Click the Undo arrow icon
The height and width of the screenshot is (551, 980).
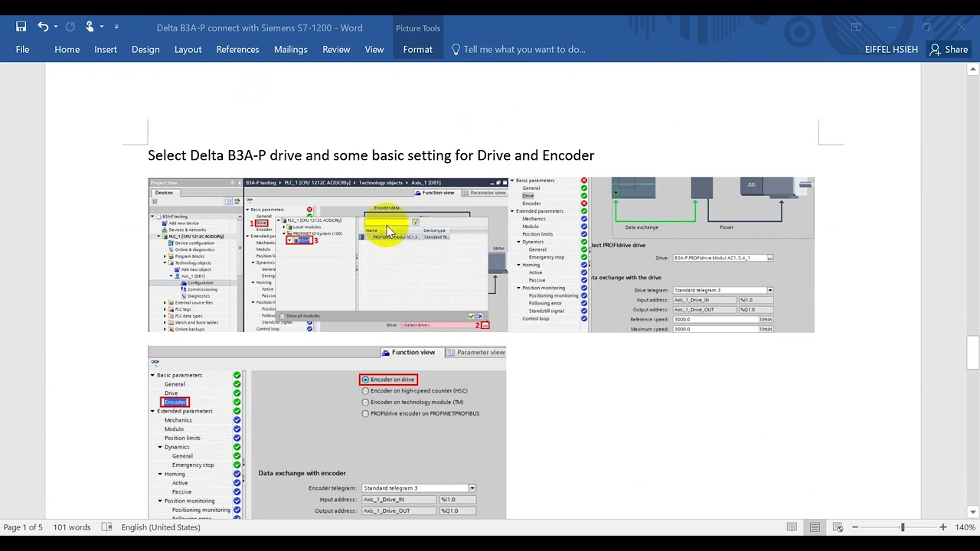(43, 28)
